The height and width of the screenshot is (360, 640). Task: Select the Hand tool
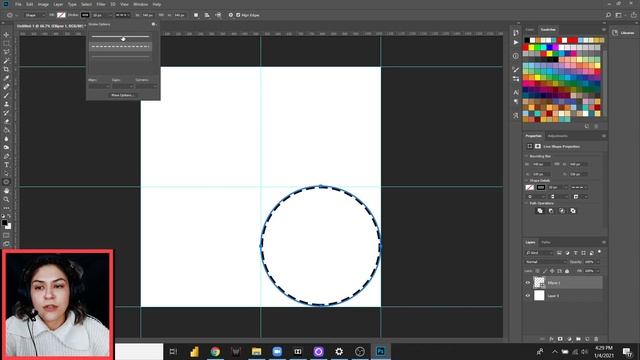(6, 191)
